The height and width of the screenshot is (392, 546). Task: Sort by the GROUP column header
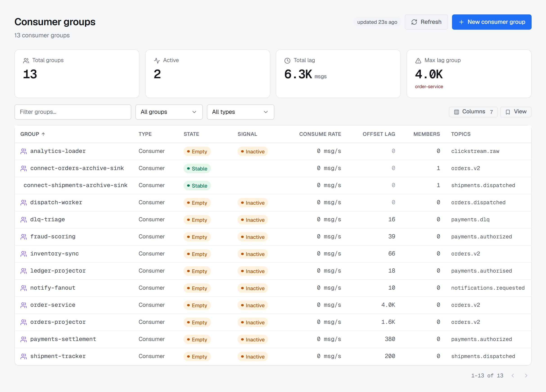(x=33, y=134)
